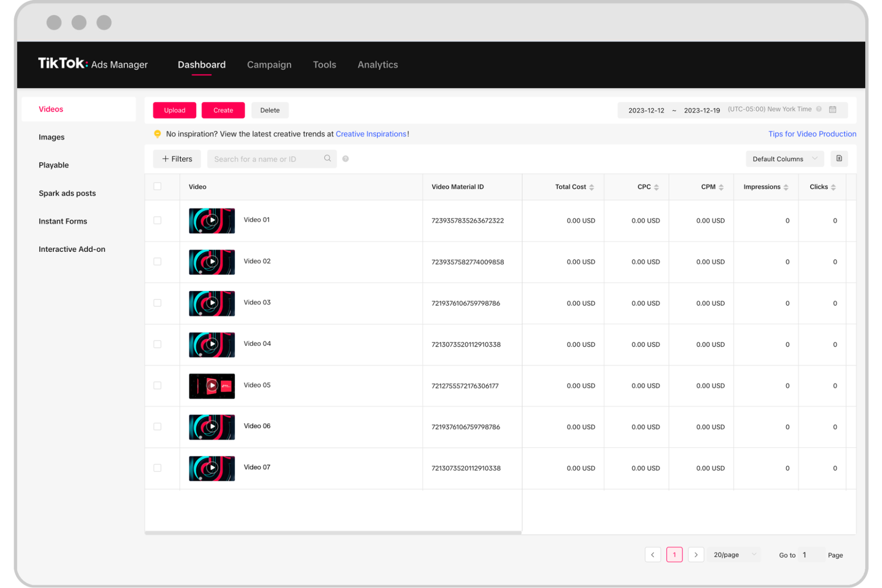Click the magnifier icon in the search bar
The width and height of the screenshot is (882, 588).
coord(328,158)
